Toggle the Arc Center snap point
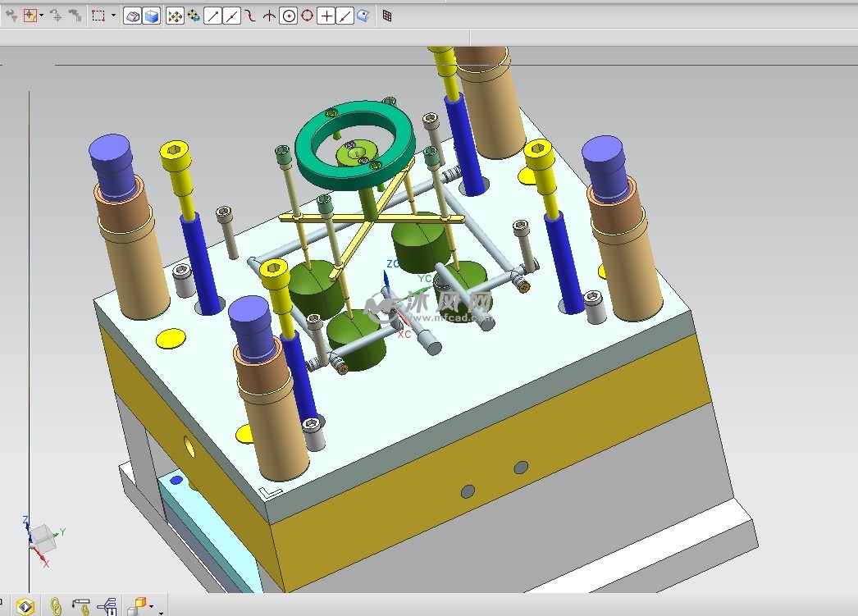 coord(288,16)
